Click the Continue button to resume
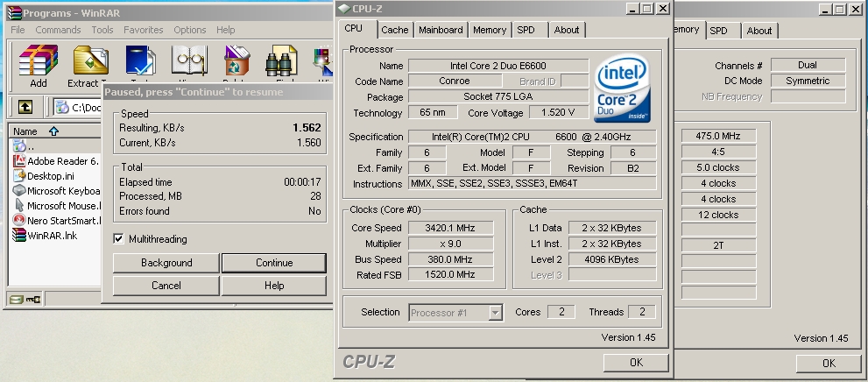Image resolution: width=868 pixels, height=382 pixels. point(274,263)
